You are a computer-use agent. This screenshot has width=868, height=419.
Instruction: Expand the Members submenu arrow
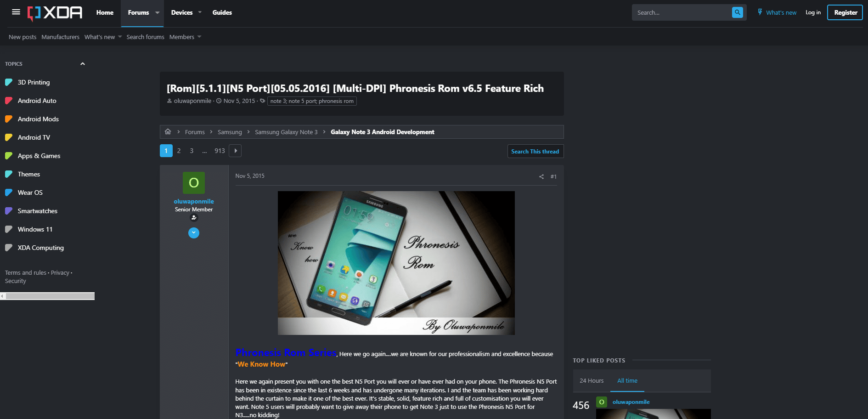pyautogui.click(x=199, y=37)
